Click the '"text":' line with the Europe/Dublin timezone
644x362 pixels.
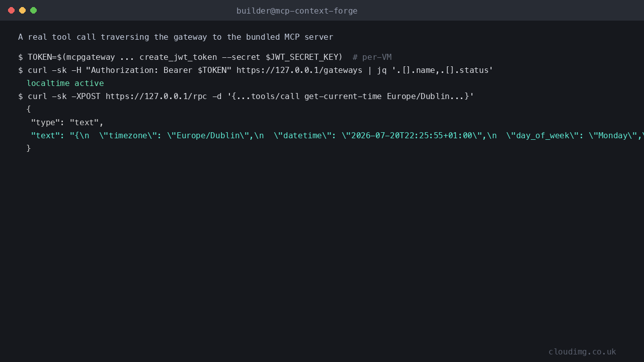coord(337,136)
